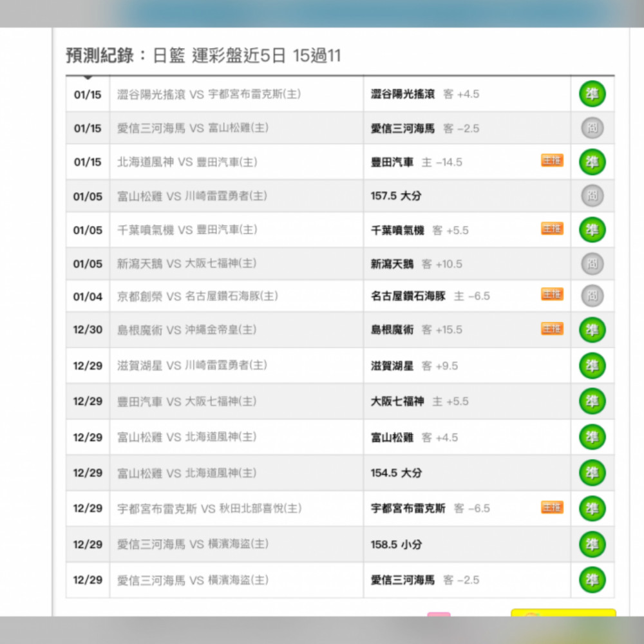644x644 pixels.
Task: Select matchup 澀谷陽光搖滾 VS 宇都宮布雷克斯(主)
Action: [x=209, y=94]
